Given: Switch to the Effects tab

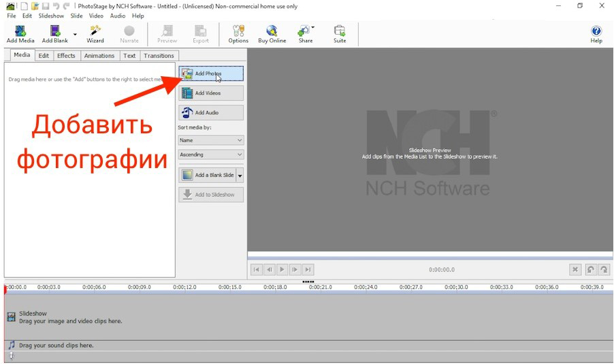Looking at the screenshot, I should pos(66,56).
